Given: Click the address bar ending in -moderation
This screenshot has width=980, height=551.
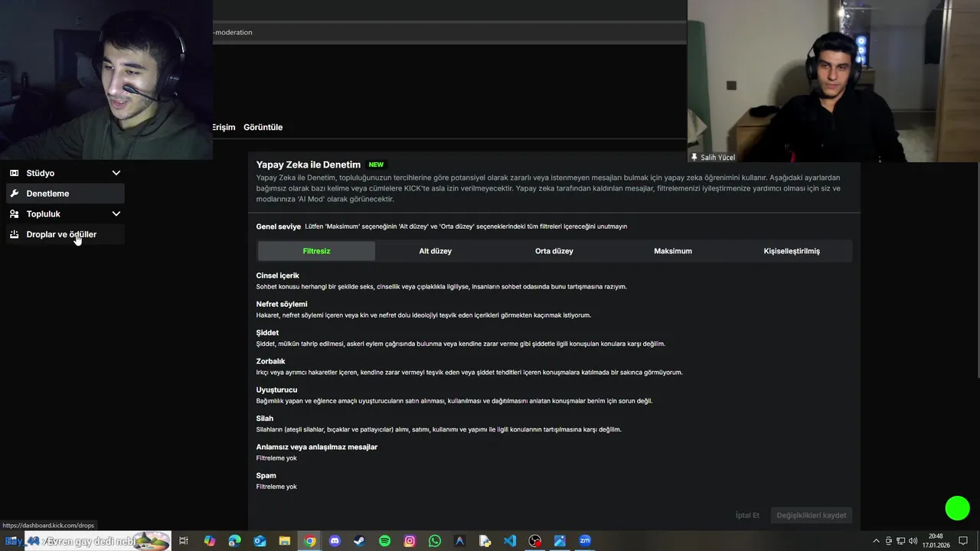Looking at the screenshot, I should point(449,32).
